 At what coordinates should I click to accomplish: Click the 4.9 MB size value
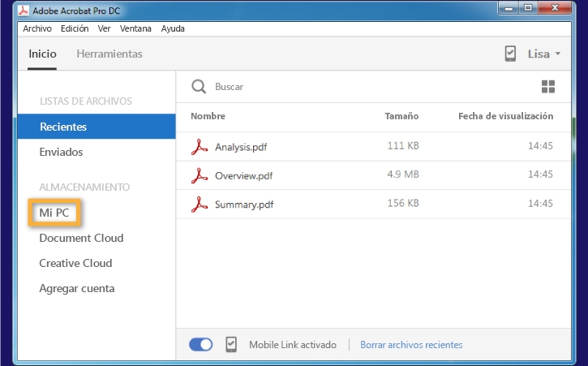(403, 174)
